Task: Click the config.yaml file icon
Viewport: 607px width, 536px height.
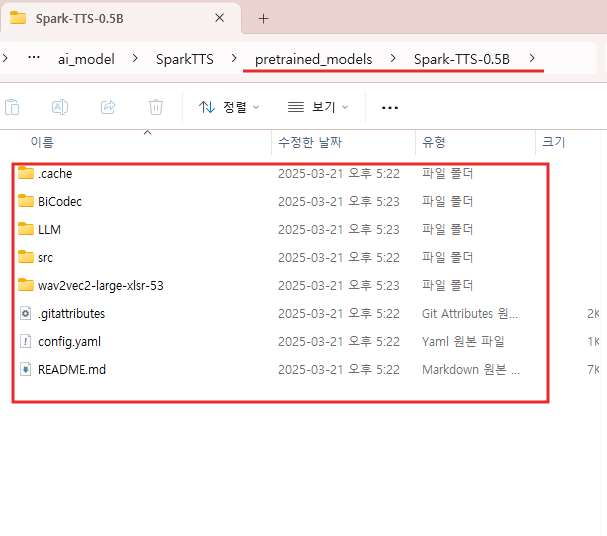Action: pyautogui.click(x=26, y=341)
